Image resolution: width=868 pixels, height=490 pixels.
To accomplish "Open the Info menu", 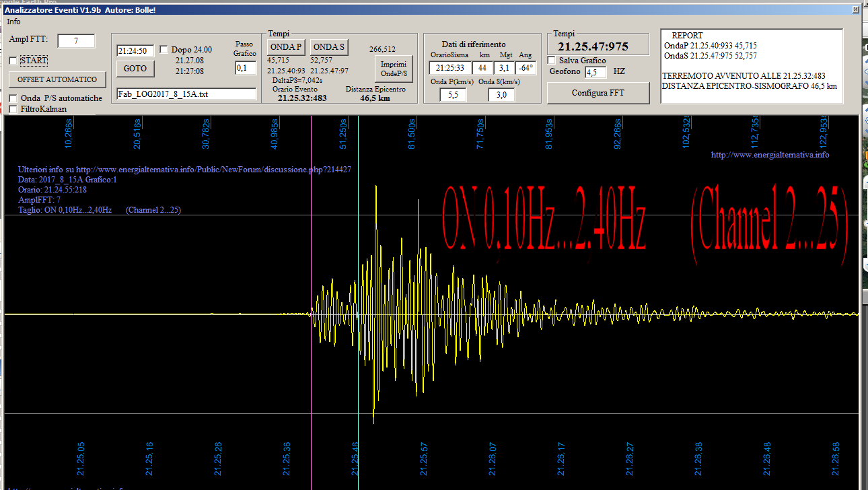I will coord(13,22).
